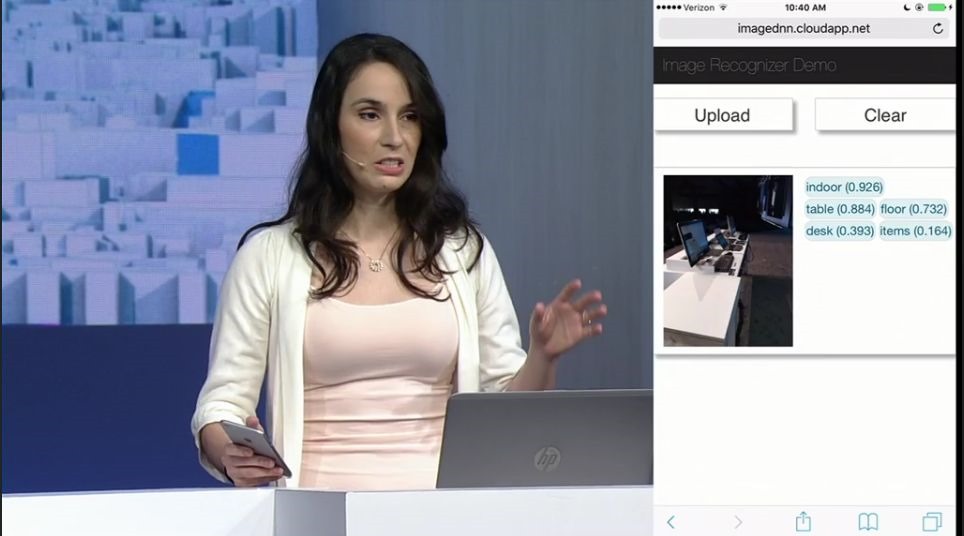
Task: Select the "desk (0.393)" tag
Action: (840, 231)
